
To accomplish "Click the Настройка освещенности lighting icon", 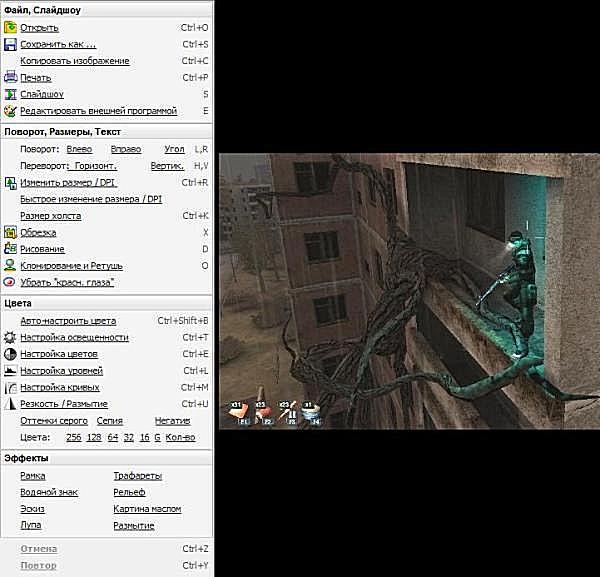I will pyautogui.click(x=10, y=338).
